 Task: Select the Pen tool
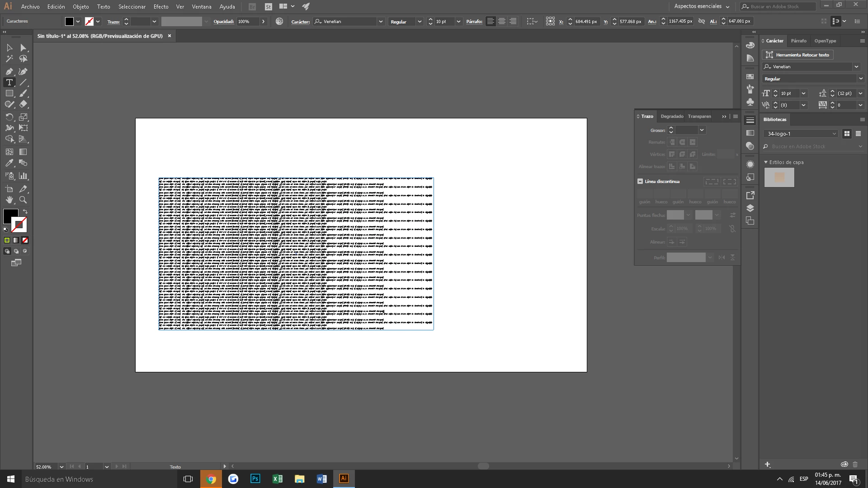click(x=9, y=71)
